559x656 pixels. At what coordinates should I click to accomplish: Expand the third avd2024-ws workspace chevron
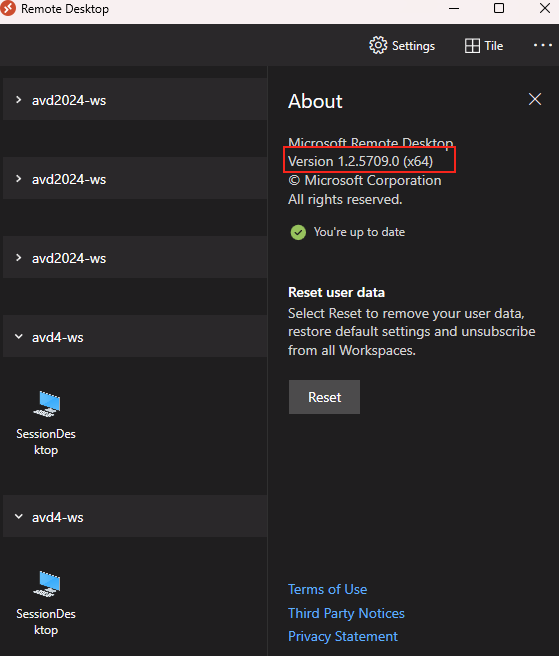pos(18,257)
